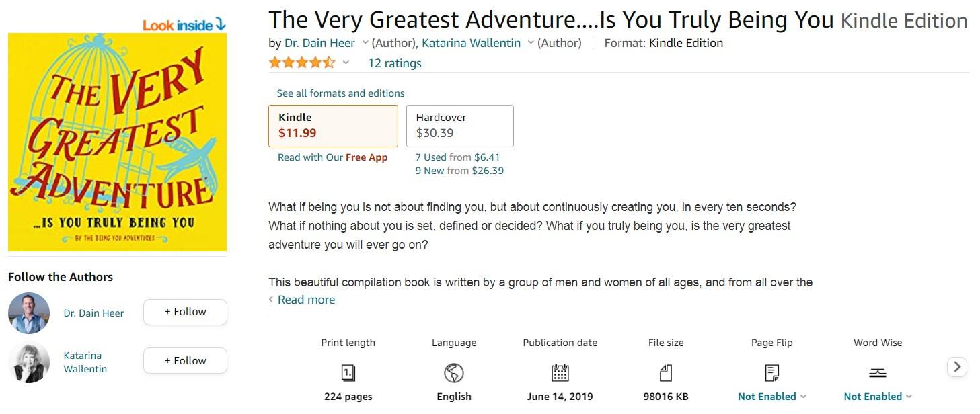This screenshot has width=980, height=414.
Task: Click the Page Flip icon
Action: (x=771, y=372)
